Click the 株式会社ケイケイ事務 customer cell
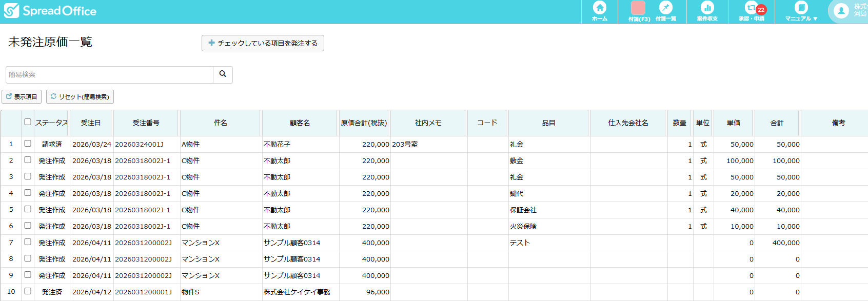 (x=300, y=292)
